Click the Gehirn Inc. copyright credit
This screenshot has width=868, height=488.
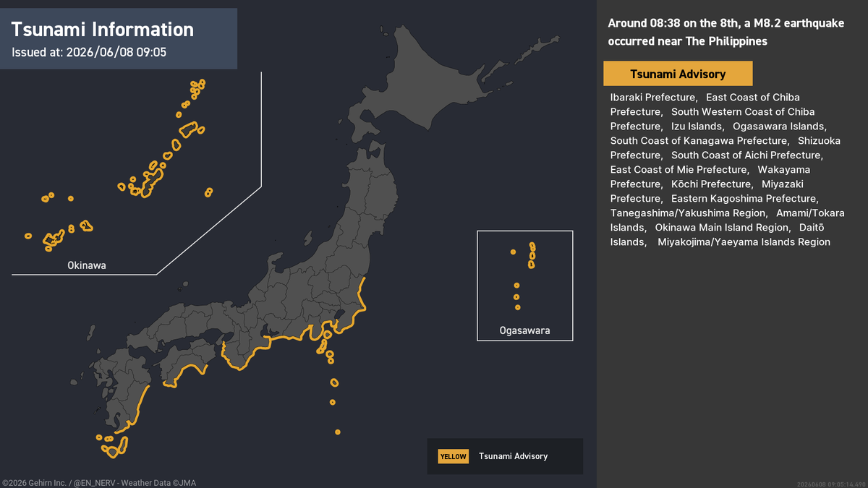pyautogui.click(x=99, y=483)
